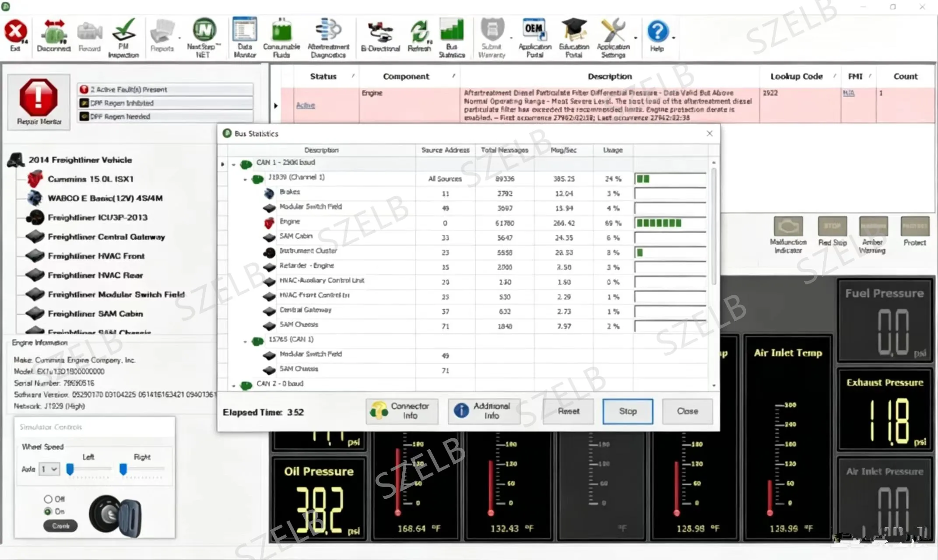Screen dimensions: 938x560
Task: Expand the CAN 2 - 0 baud node
Action: pyautogui.click(x=234, y=385)
